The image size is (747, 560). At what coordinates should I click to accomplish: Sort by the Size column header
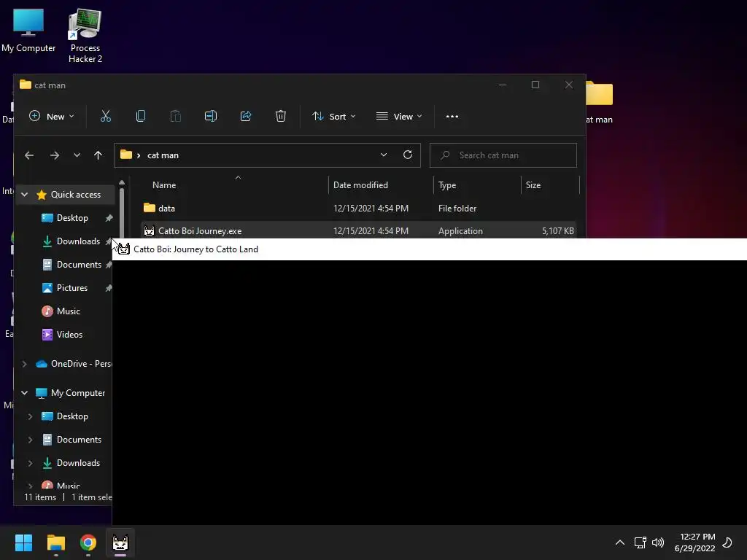tap(533, 184)
